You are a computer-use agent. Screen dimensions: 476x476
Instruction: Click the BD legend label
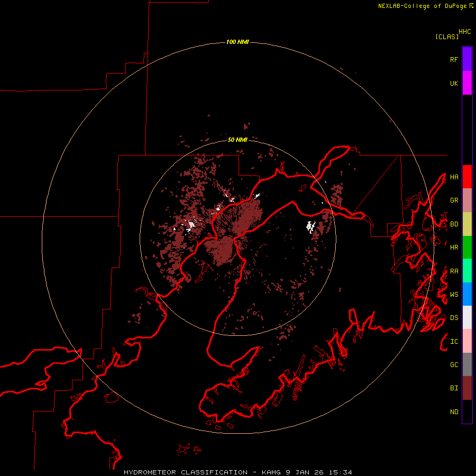454,224
